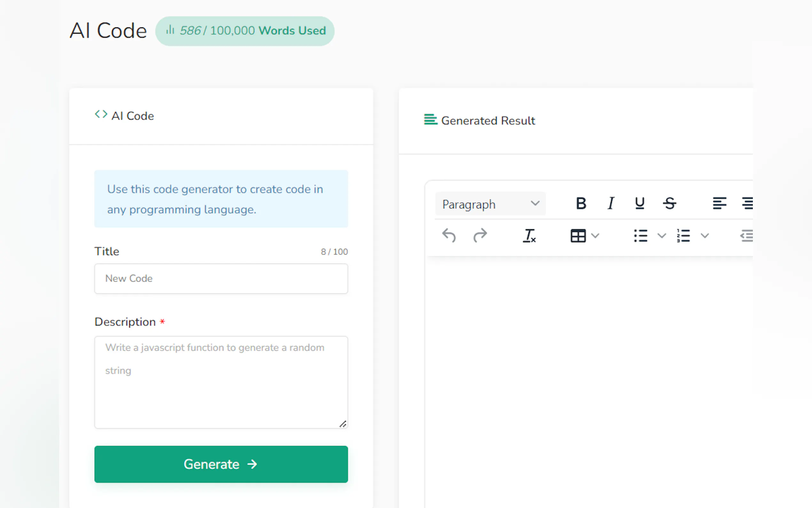Screen dimensions: 812x508
Task: Clear formatting with the Tx icon
Action: point(529,235)
